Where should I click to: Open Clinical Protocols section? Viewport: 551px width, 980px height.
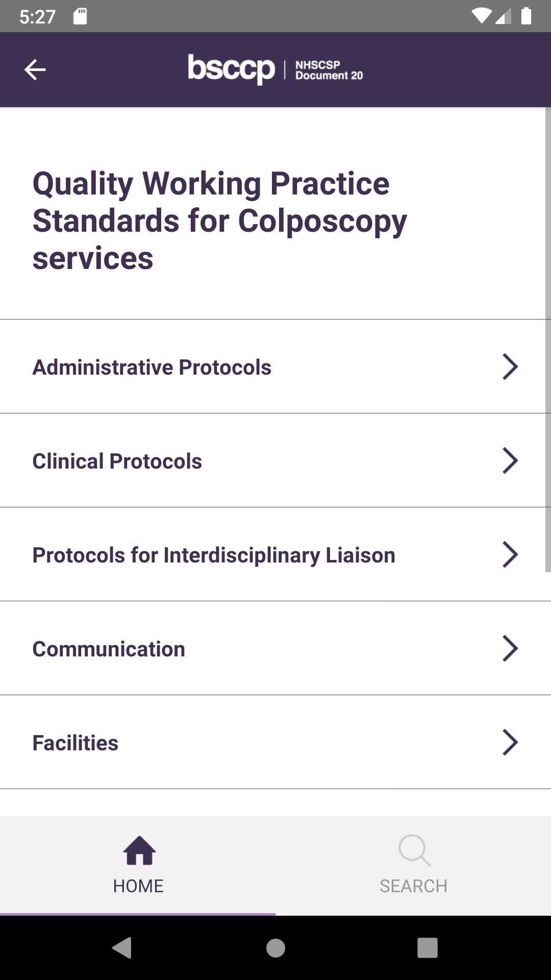click(x=275, y=460)
